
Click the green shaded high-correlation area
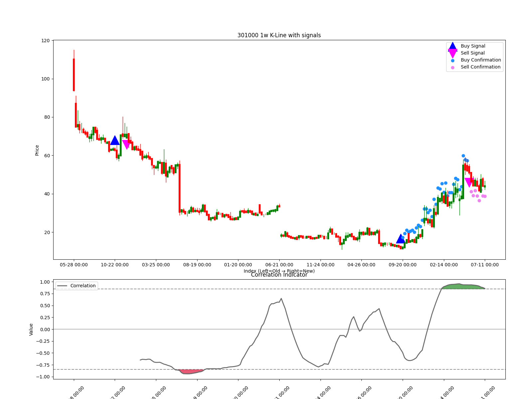coord(462,286)
